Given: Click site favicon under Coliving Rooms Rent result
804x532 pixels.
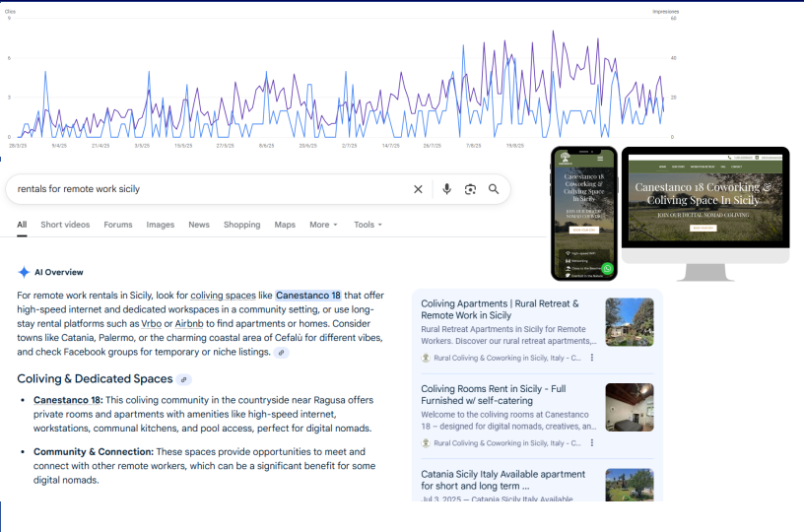Looking at the screenshot, I should (426, 442).
